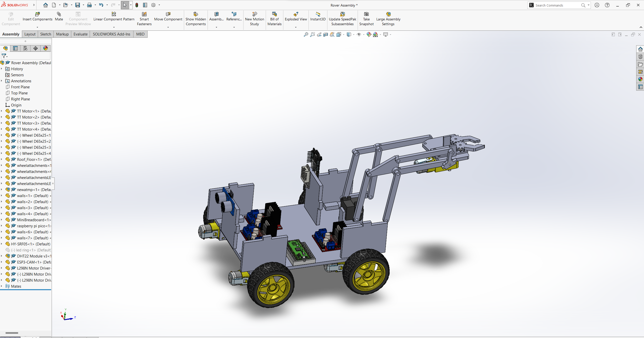This screenshot has width=644, height=338.
Task: Select the Top Plane in the tree
Action: pyautogui.click(x=19, y=93)
